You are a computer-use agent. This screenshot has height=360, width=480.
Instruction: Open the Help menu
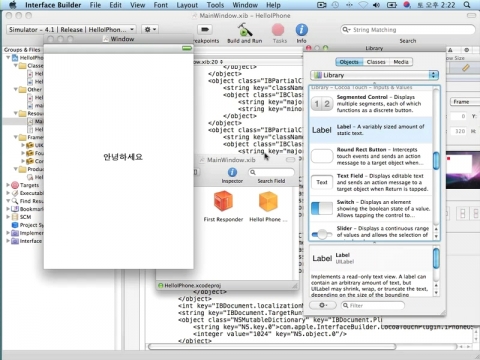pyautogui.click(x=273, y=5)
